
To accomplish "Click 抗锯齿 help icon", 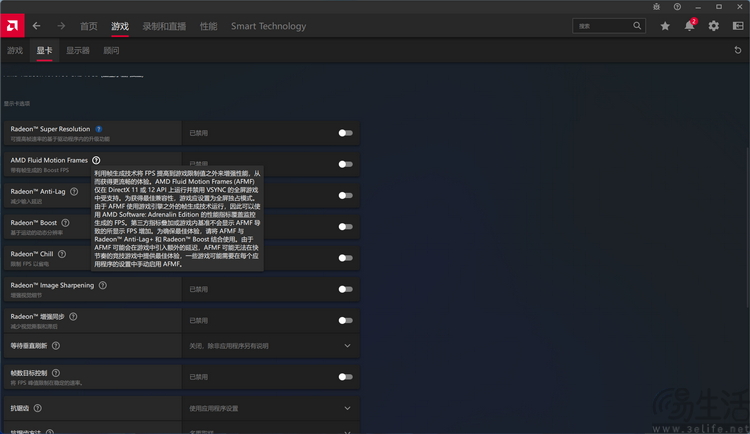I will pyautogui.click(x=38, y=408).
